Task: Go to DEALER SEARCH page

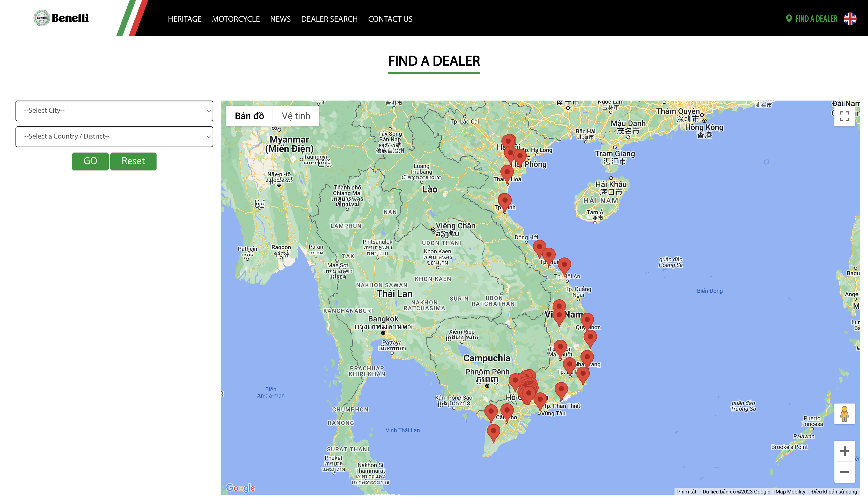Action: coord(329,19)
